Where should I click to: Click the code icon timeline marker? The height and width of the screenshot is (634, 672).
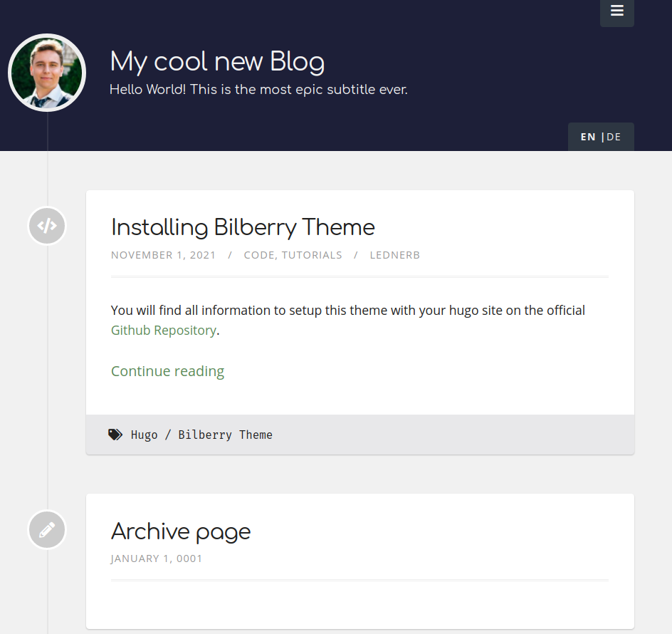point(46,226)
